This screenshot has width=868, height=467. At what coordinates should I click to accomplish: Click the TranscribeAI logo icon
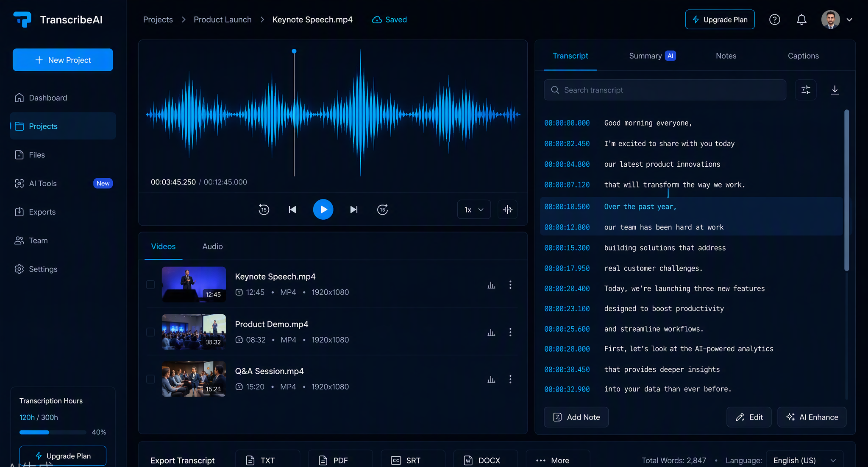click(x=22, y=20)
